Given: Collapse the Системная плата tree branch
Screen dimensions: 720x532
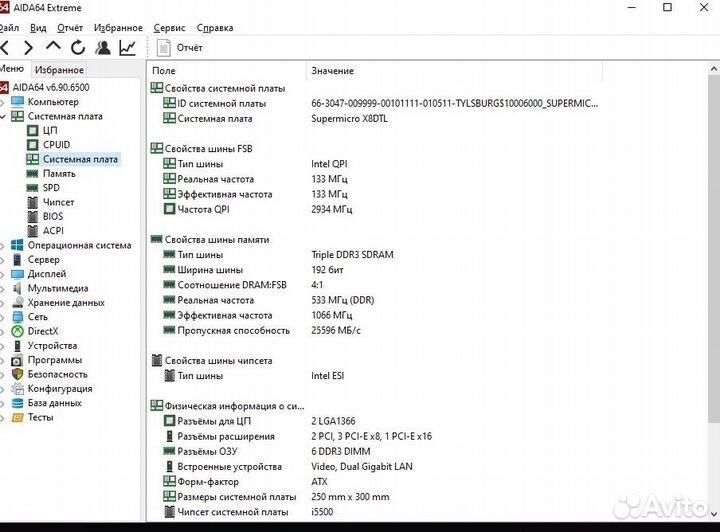Looking at the screenshot, I should (3, 117).
